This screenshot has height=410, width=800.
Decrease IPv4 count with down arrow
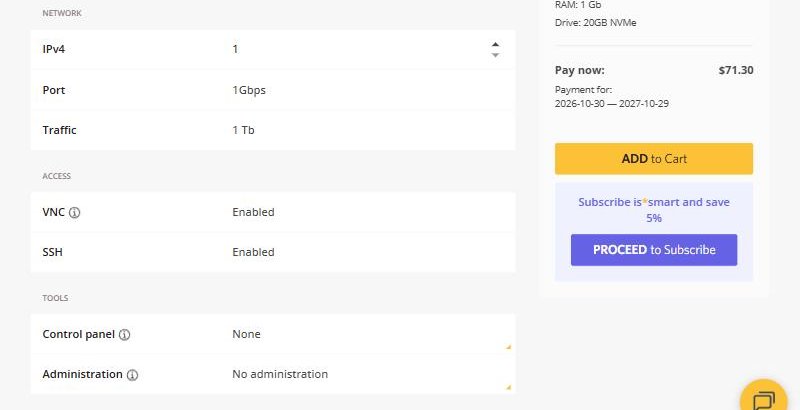coord(495,55)
